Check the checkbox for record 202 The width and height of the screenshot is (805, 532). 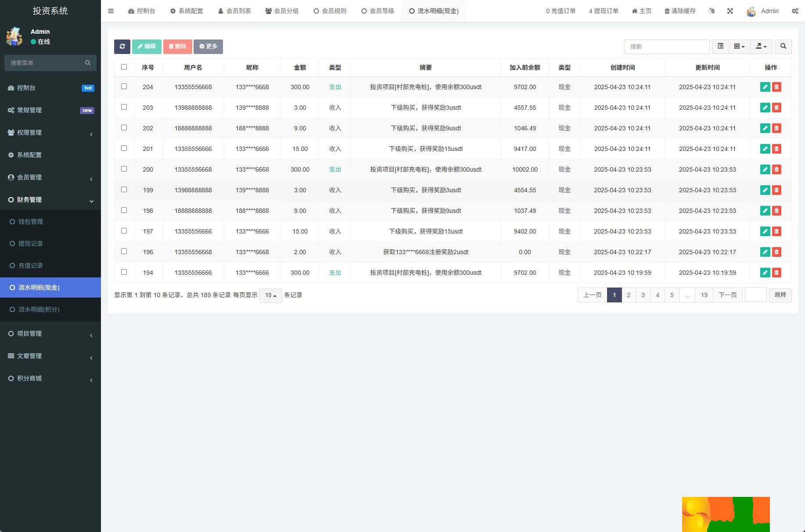(x=124, y=128)
